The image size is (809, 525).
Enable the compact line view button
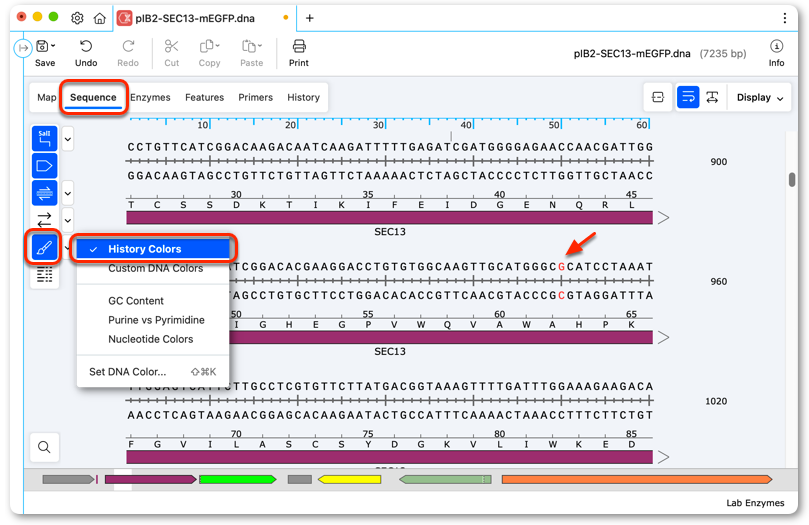tap(658, 97)
